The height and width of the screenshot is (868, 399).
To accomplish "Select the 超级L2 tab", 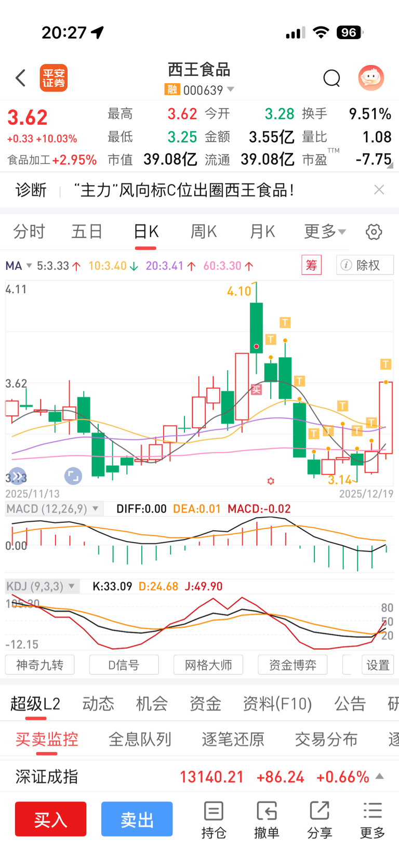I will (35, 704).
